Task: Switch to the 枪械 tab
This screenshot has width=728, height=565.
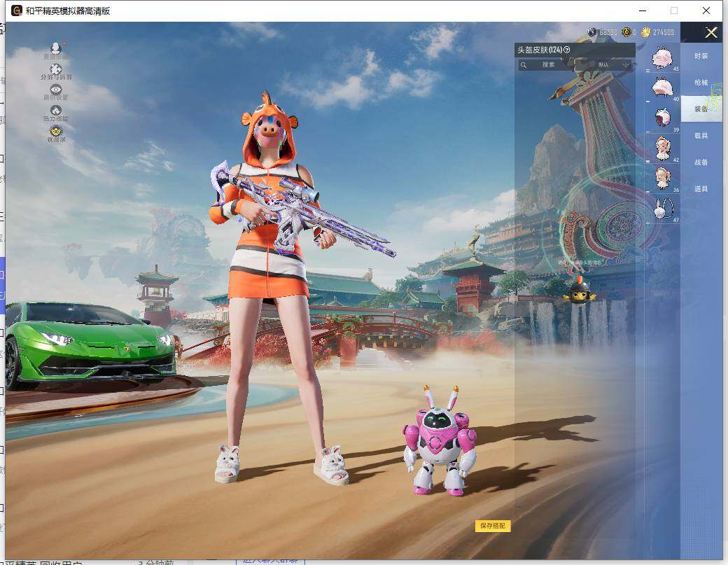Action: click(701, 83)
